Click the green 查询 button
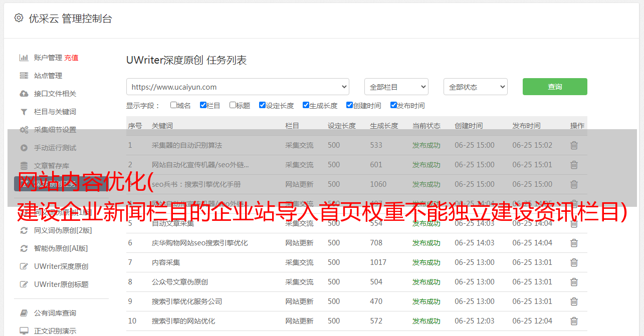This screenshot has height=336, width=644. 554,87
